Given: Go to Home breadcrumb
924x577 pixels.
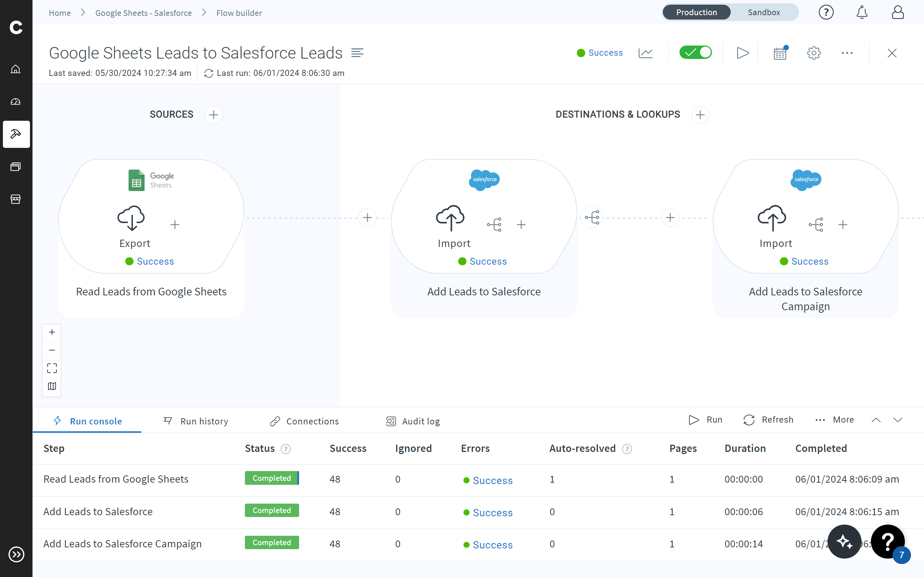Looking at the screenshot, I should click(60, 13).
